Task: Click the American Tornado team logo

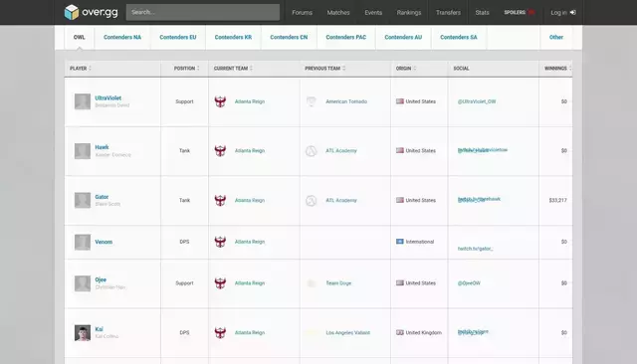Action: pyautogui.click(x=312, y=101)
